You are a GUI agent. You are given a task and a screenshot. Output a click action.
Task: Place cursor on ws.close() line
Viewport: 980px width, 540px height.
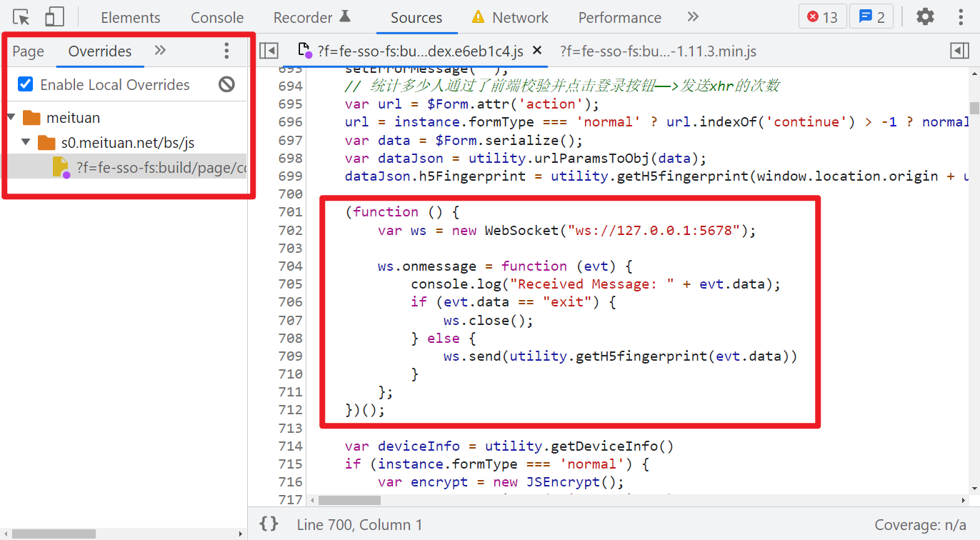[489, 320]
